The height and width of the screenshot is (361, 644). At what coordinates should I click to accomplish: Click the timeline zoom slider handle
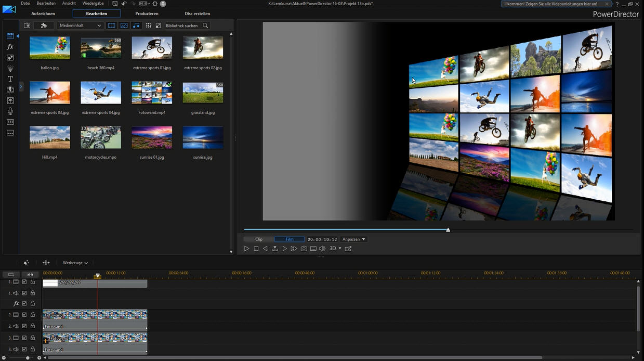tap(28, 358)
